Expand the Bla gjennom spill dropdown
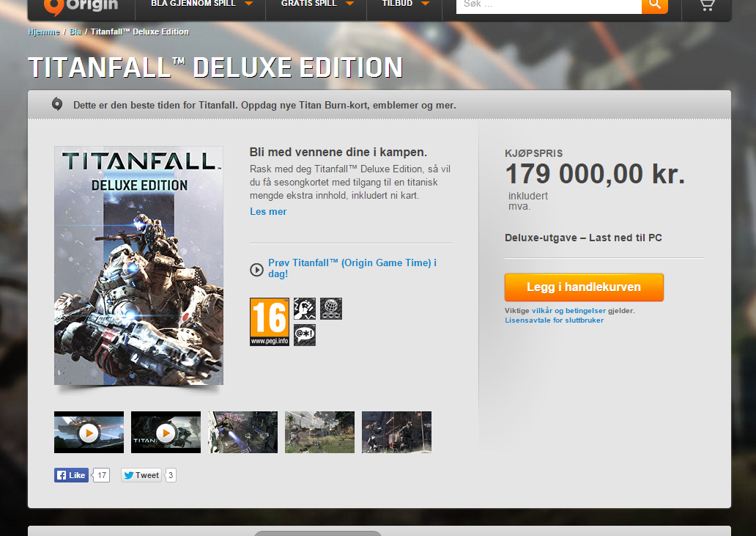The image size is (756, 536). [201, 4]
